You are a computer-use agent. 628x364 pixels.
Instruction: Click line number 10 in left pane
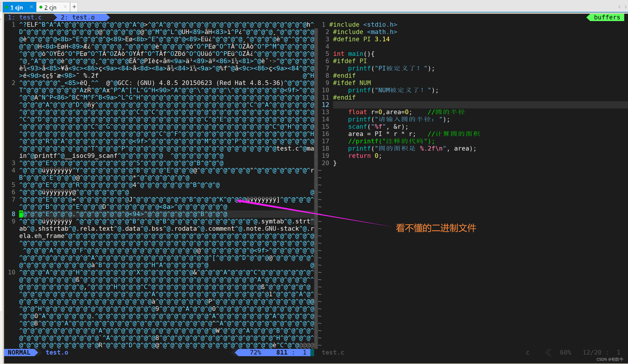pos(12,272)
